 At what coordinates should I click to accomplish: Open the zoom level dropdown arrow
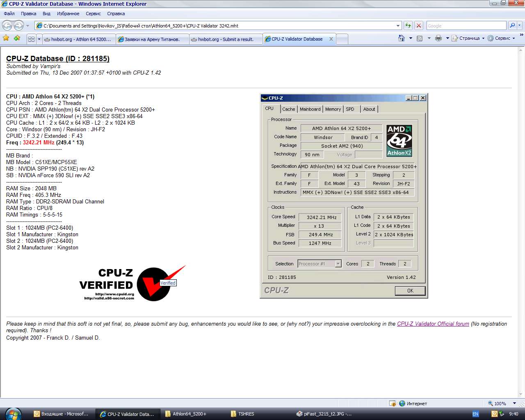click(514, 403)
